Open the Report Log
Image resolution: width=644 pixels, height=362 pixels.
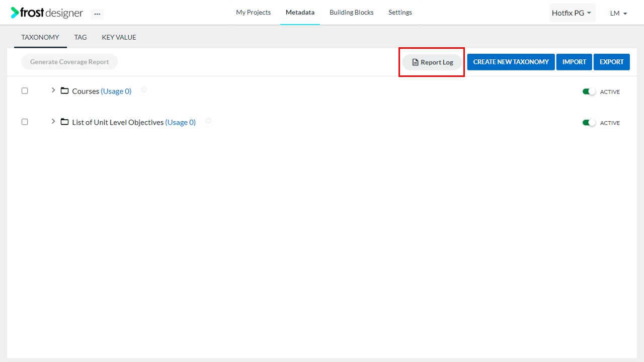coord(432,62)
